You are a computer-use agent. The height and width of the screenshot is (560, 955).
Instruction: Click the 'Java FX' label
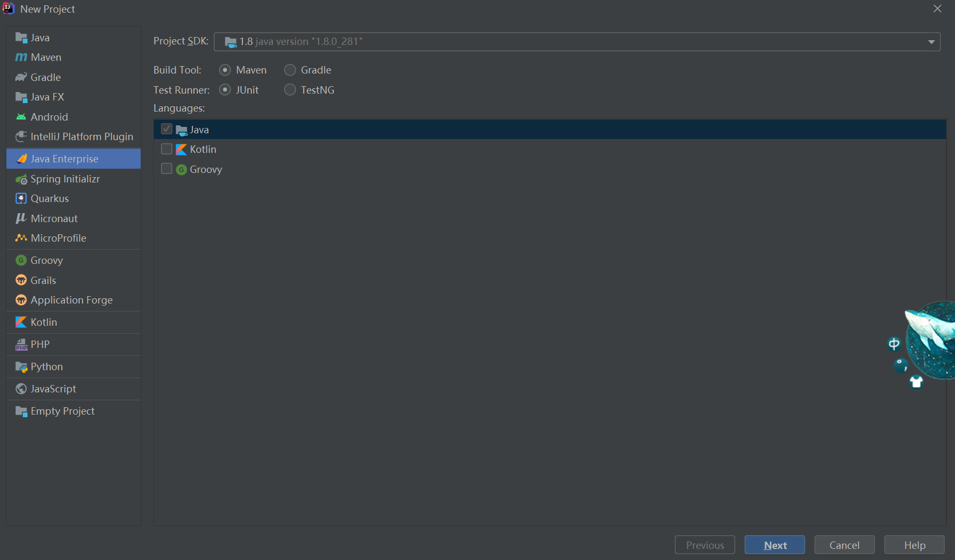pyautogui.click(x=47, y=97)
